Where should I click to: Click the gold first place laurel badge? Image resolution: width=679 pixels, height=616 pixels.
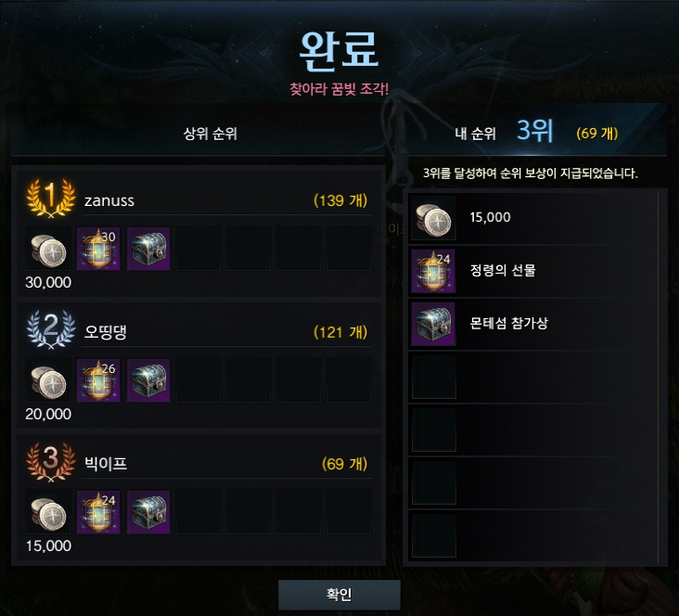pos(51,198)
